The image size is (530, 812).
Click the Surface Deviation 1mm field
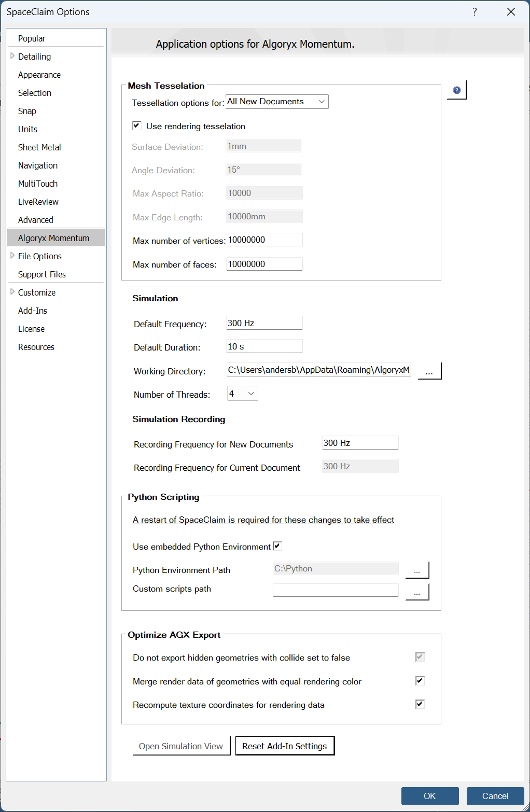(x=264, y=146)
